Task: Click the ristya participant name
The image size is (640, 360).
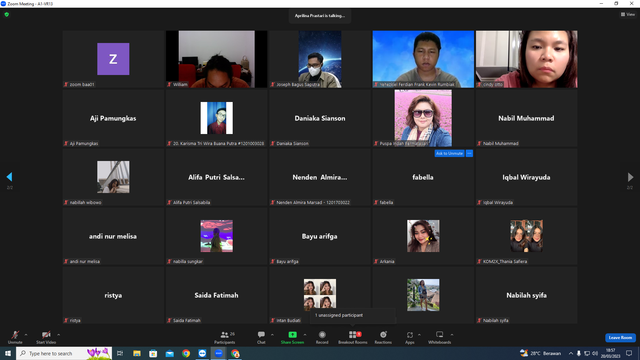Action: [x=113, y=295]
